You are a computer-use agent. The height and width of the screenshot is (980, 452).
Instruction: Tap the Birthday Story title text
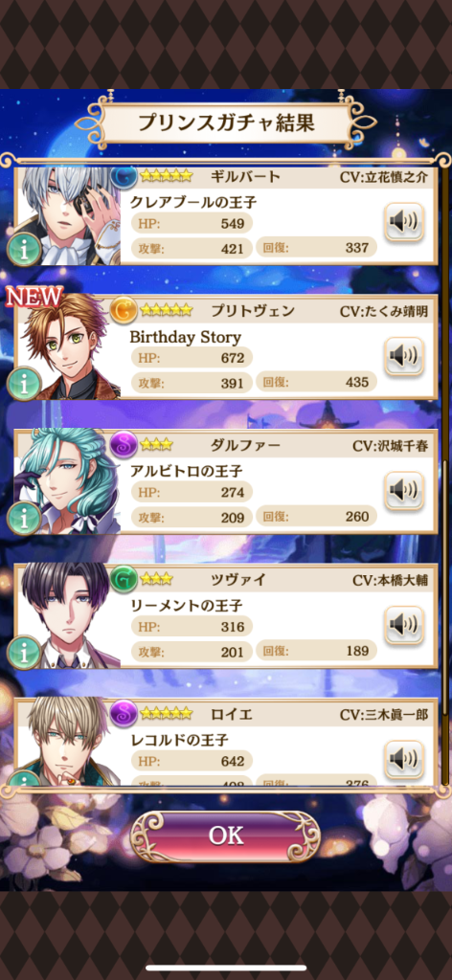click(x=185, y=337)
